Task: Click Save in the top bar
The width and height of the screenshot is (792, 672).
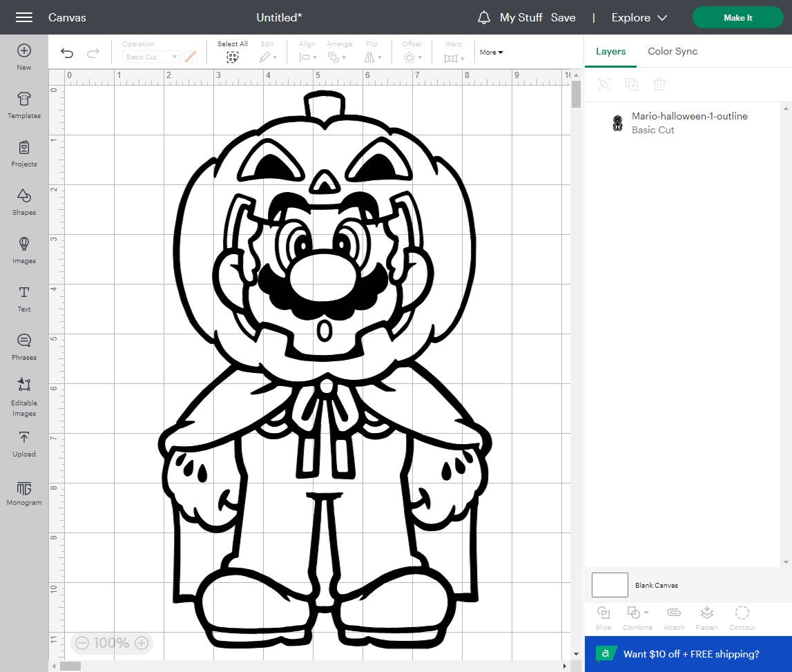Action: 563,17
